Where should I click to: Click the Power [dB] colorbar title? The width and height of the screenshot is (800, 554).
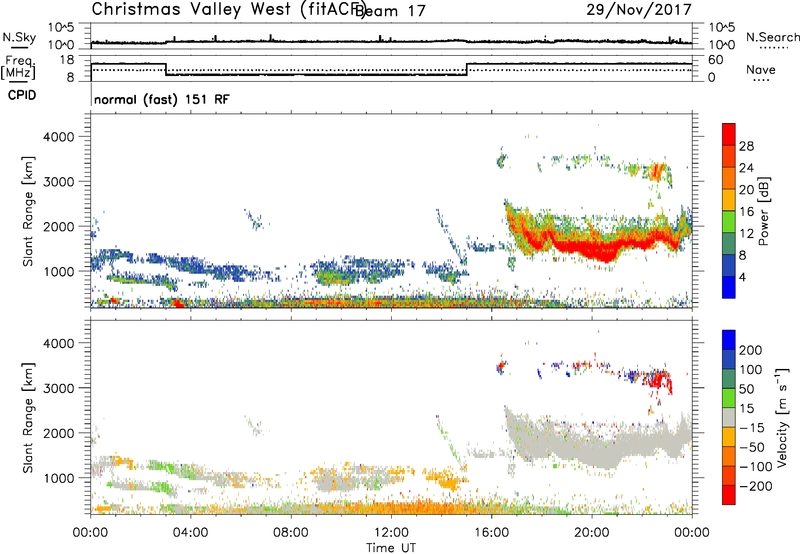763,211
